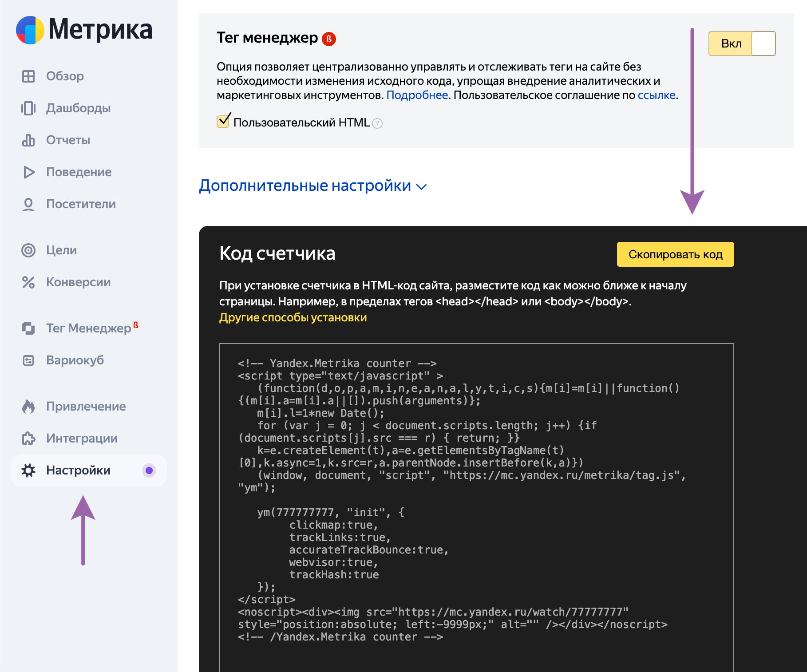Open Другие способы установки

293,317
